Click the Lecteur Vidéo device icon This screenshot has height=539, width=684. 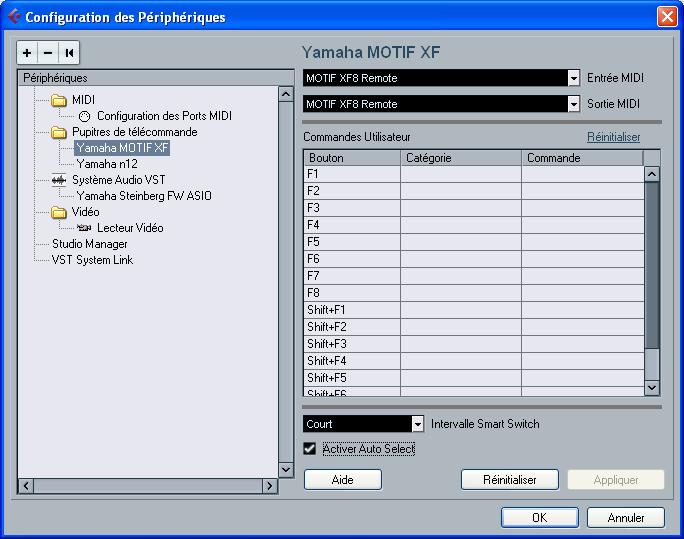pos(84,228)
